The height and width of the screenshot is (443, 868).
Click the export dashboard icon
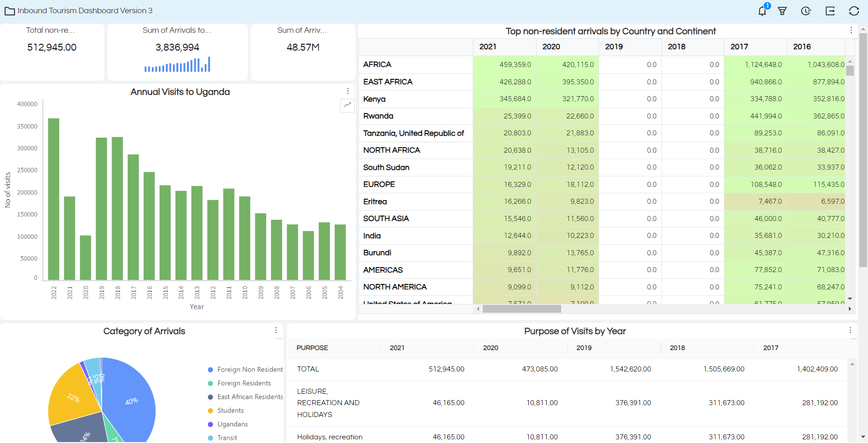830,11
